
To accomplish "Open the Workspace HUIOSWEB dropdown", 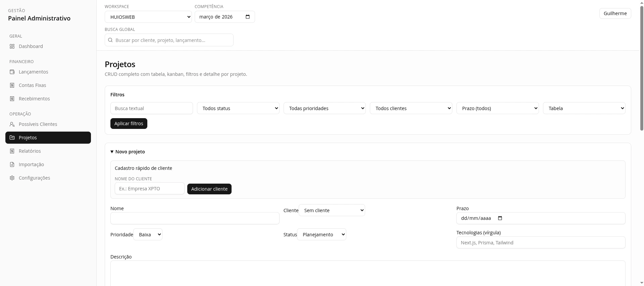I will pyautogui.click(x=148, y=17).
